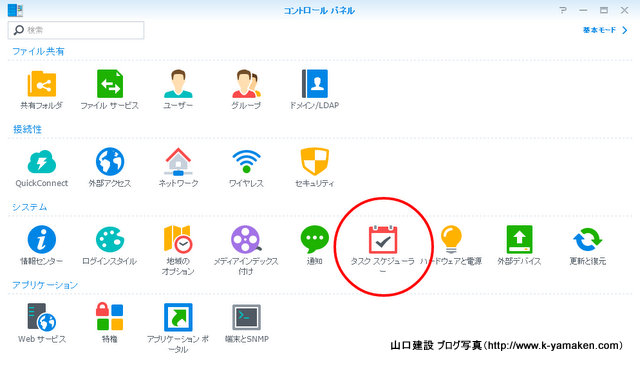Open セキュリティ security settings
640x365 pixels.
pyautogui.click(x=314, y=162)
